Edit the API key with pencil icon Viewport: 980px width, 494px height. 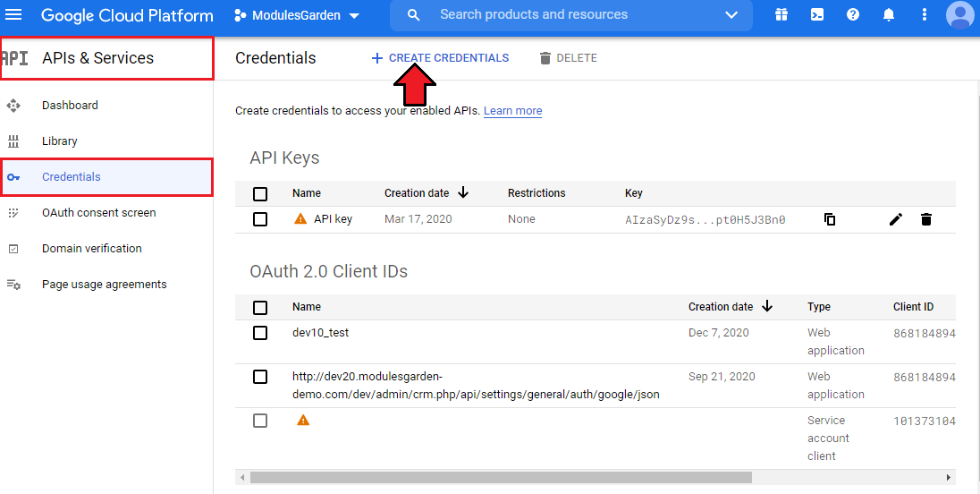point(896,219)
